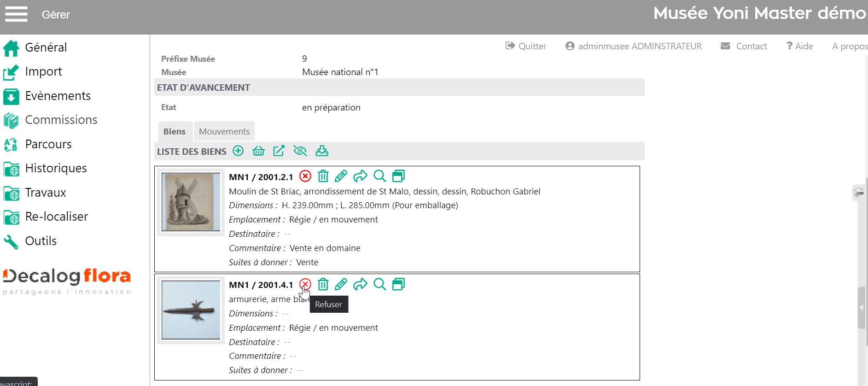This screenshot has width=868, height=386.
Task: Click the magnifier for MN1 / 2001.2.1
Action: pyautogui.click(x=379, y=176)
